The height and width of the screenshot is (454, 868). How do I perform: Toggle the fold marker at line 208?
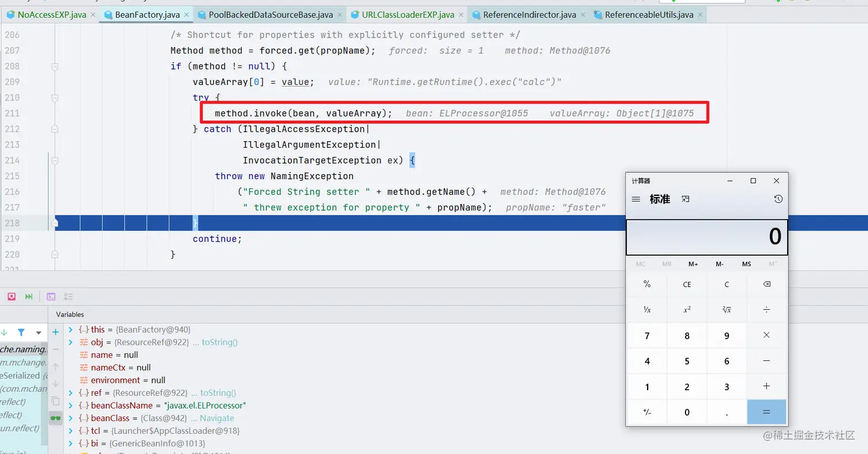(x=55, y=67)
